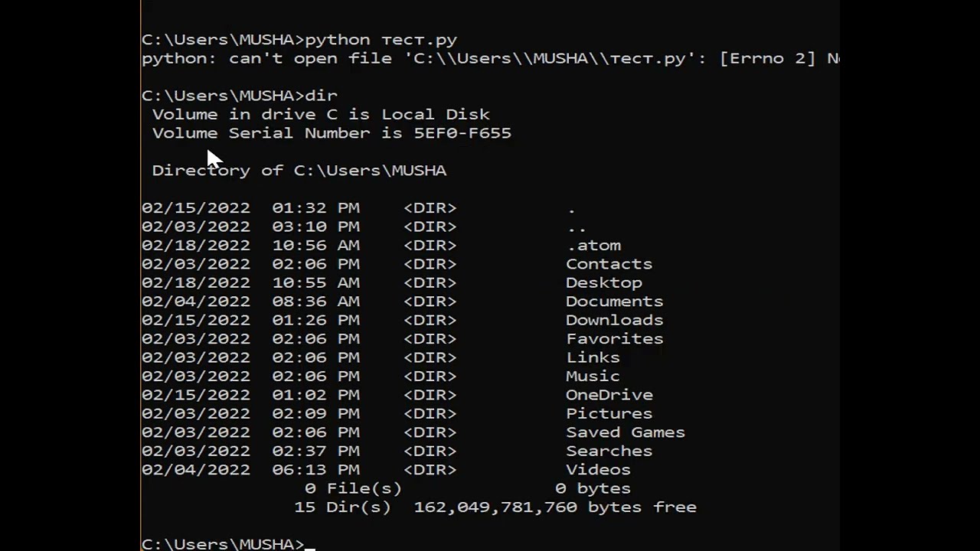The width and height of the screenshot is (980, 551).
Task: Place cursor at the bottom command prompt
Action: tap(309, 544)
